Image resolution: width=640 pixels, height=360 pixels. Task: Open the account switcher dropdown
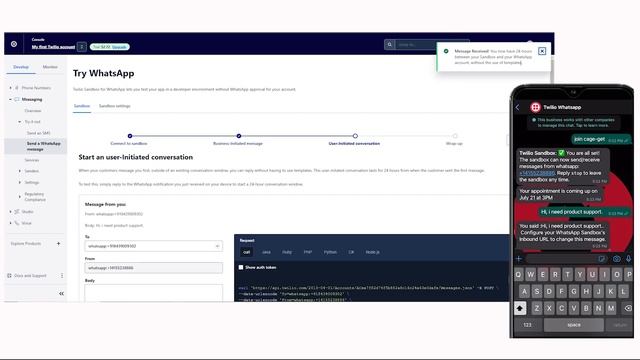[82, 47]
